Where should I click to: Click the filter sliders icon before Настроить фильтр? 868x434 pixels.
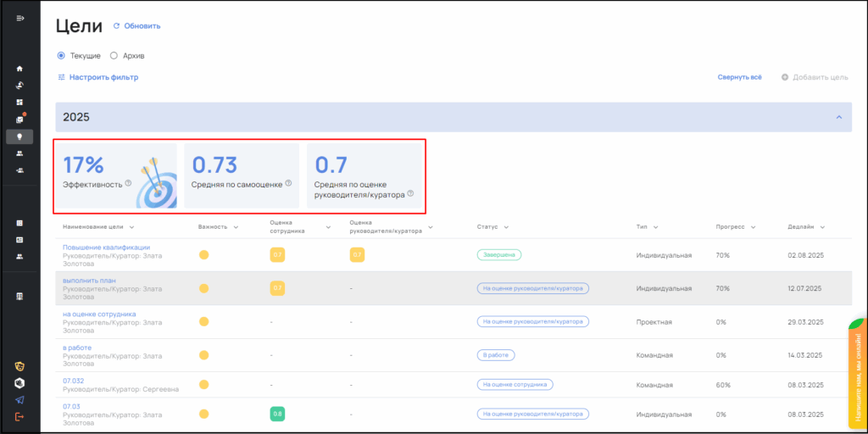click(x=61, y=77)
